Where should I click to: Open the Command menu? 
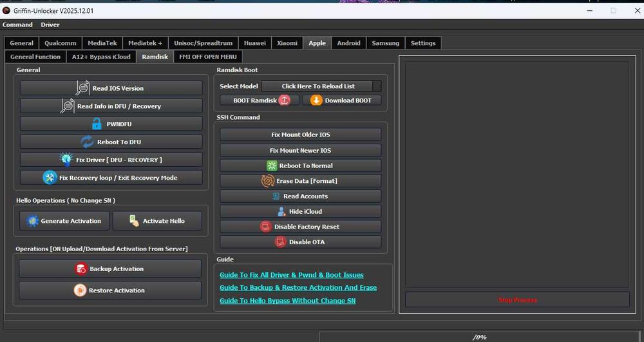[17, 24]
